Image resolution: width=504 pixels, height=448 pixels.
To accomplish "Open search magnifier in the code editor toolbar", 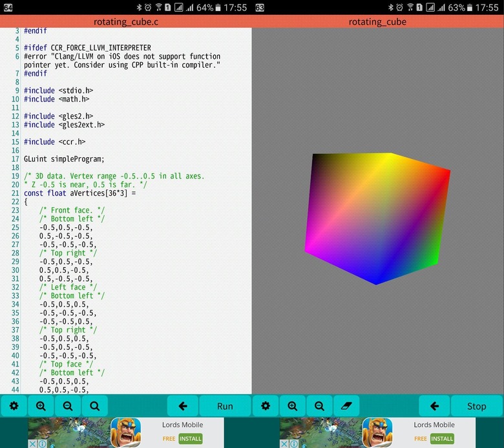I will [x=95, y=406].
